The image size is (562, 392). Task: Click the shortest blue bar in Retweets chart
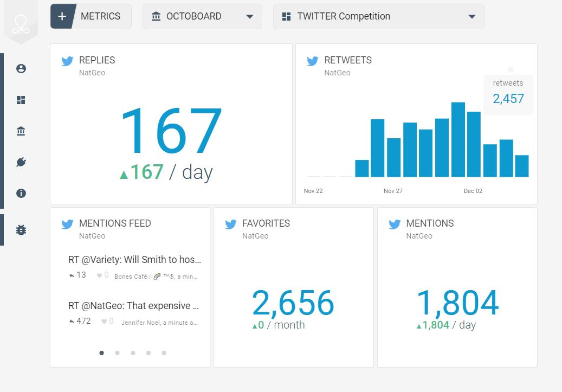pos(362,169)
